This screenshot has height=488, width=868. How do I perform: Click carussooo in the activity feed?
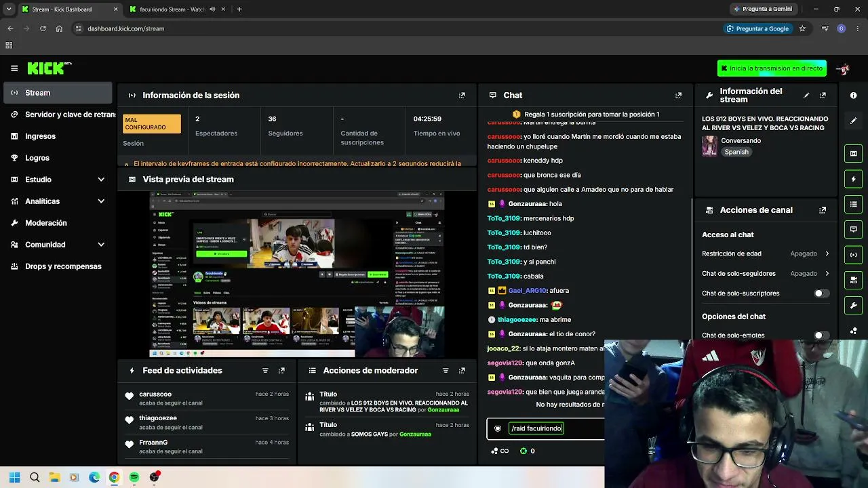(155, 394)
